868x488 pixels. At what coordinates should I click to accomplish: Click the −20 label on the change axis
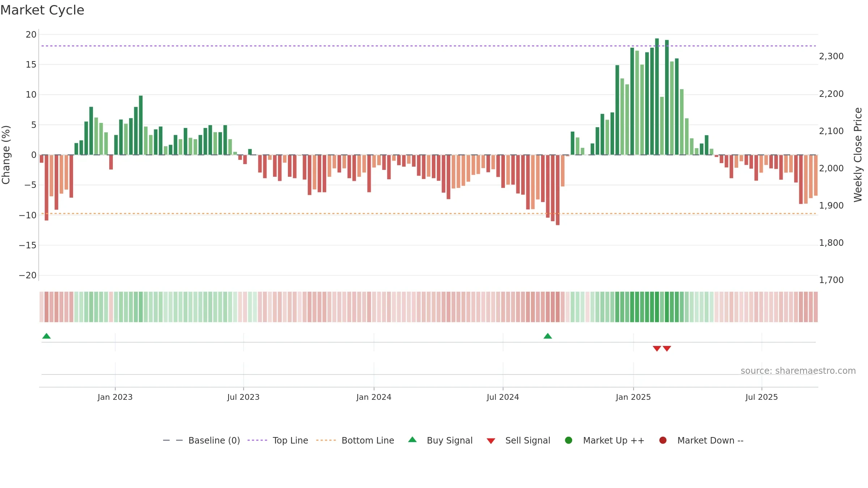coord(28,275)
